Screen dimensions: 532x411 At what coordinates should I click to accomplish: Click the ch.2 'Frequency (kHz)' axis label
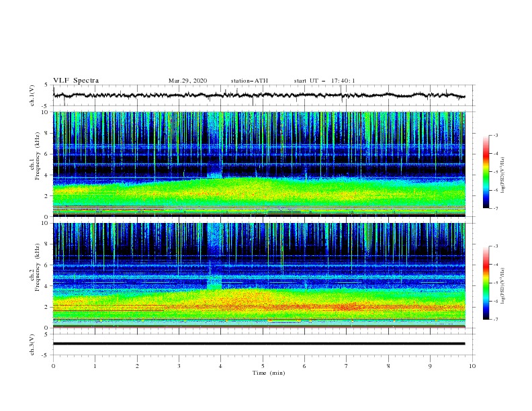pos(38,267)
